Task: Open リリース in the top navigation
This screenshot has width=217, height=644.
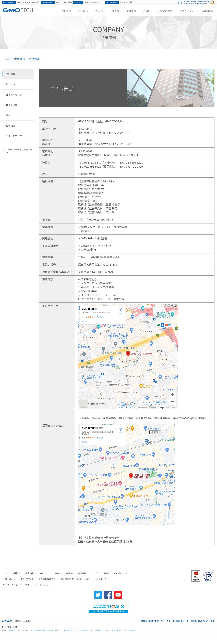Action: [100, 11]
